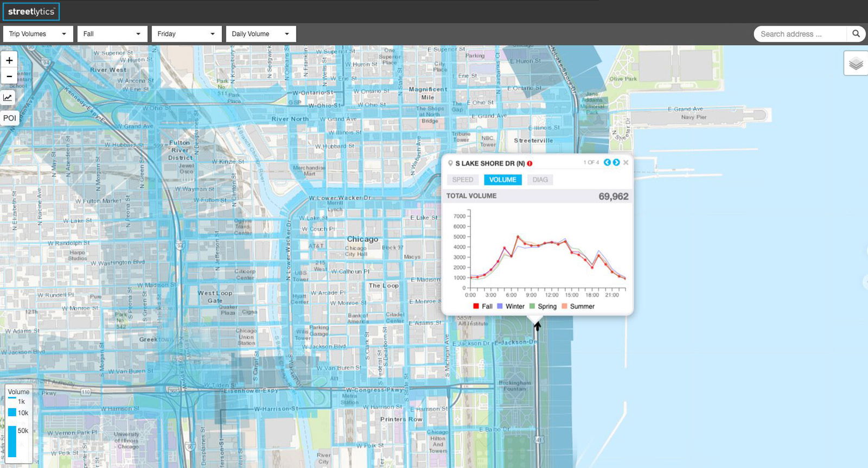Image resolution: width=868 pixels, height=468 pixels.
Task: Open the Friday day selector
Action: click(x=186, y=34)
